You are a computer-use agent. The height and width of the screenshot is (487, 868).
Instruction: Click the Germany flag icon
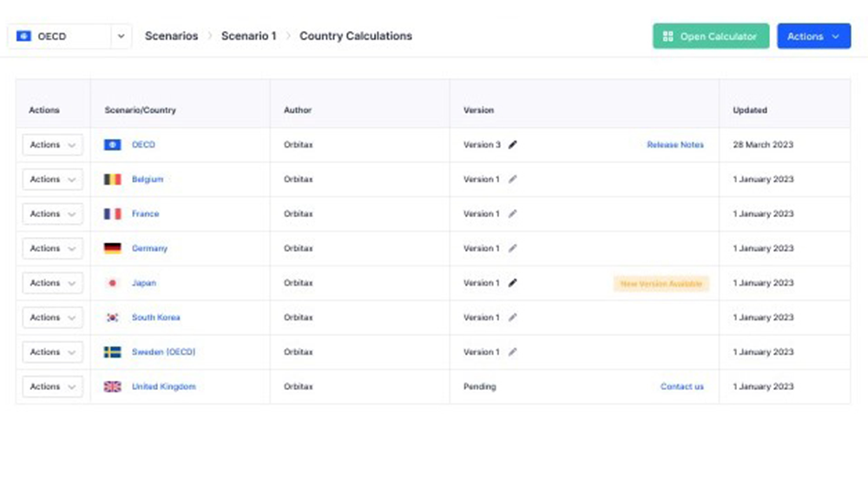coord(112,248)
